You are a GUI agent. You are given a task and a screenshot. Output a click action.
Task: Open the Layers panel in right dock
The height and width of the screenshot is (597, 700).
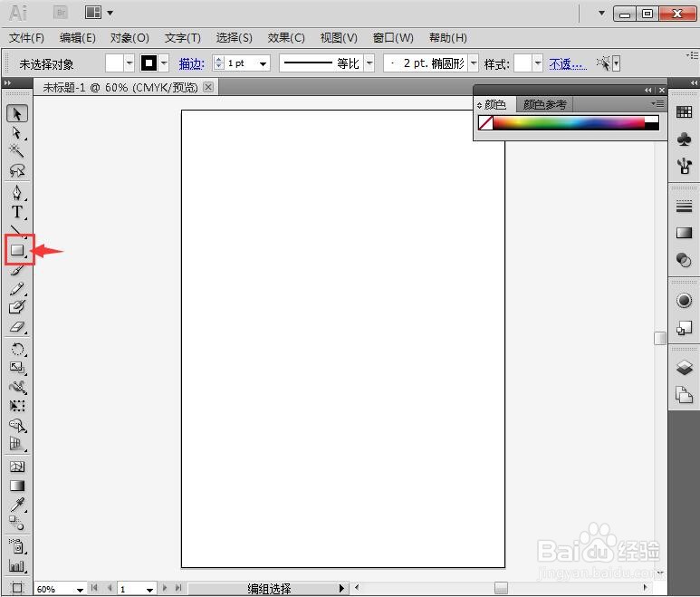(x=684, y=368)
